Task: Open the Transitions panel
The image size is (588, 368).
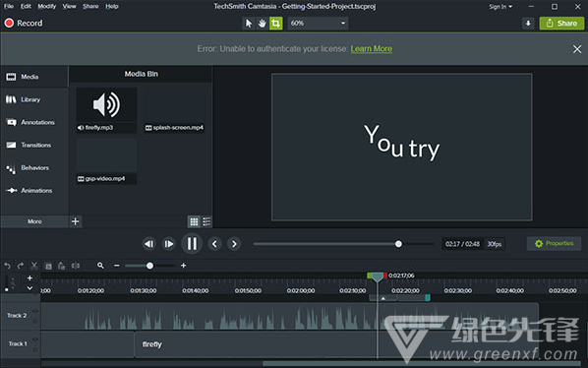Action: point(34,145)
